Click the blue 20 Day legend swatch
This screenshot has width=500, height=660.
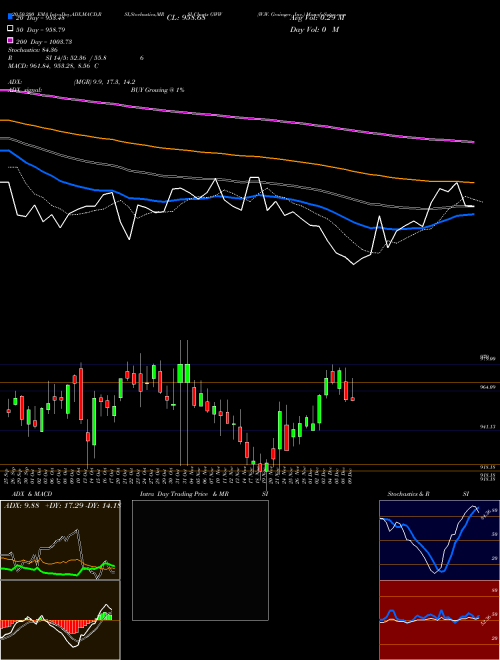tap(10, 17)
